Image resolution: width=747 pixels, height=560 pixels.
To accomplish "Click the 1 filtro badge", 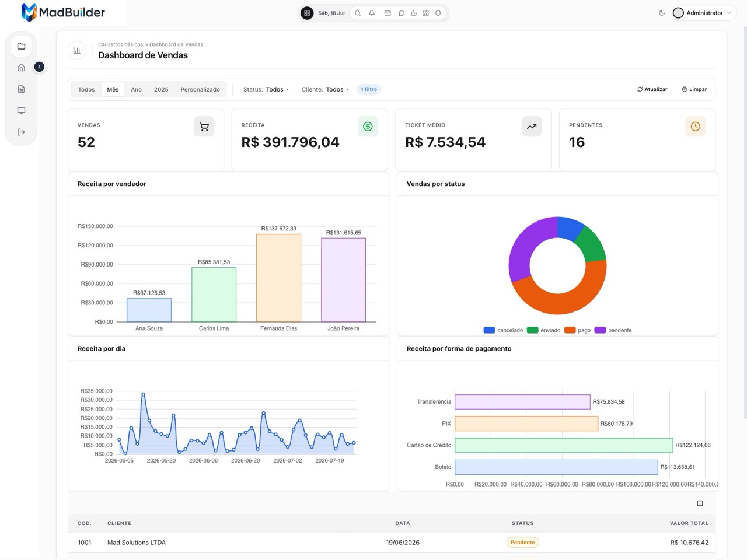I will click(369, 89).
